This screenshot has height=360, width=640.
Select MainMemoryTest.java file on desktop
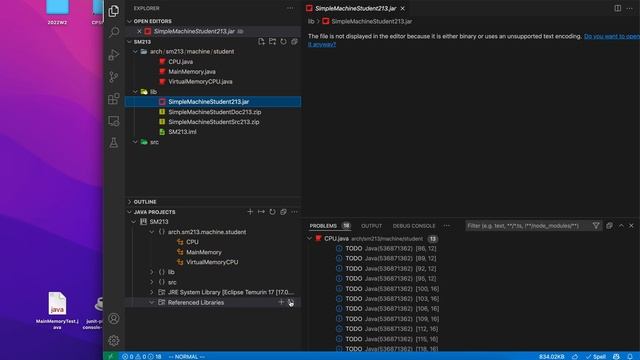(57, 311)
